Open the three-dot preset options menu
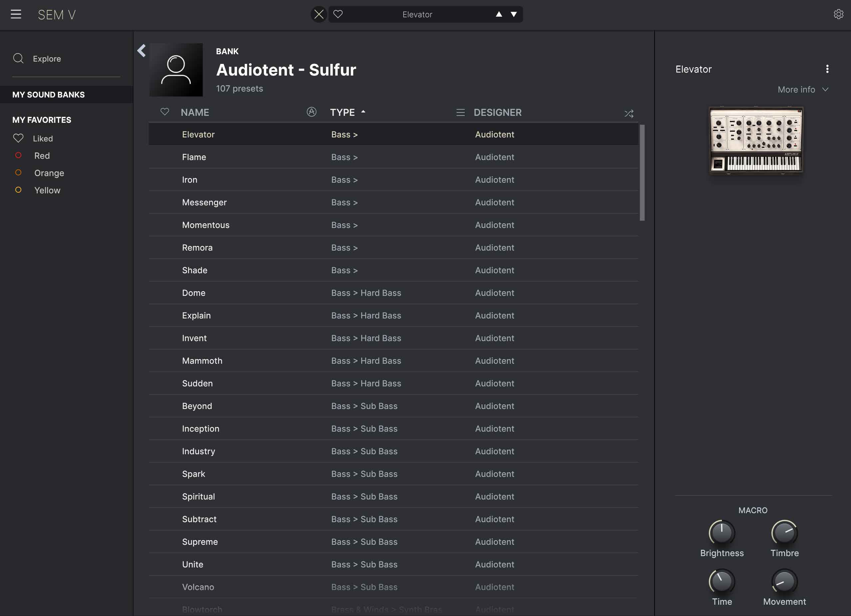Image resolution: width=851 pixels, height=616 pixels. point(827,69)
